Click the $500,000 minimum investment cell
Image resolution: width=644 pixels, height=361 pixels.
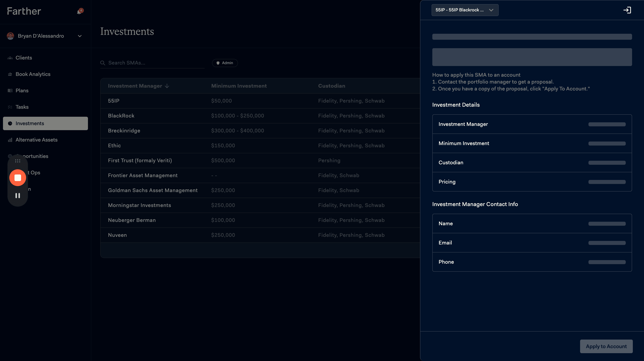(x=223, y=160)
